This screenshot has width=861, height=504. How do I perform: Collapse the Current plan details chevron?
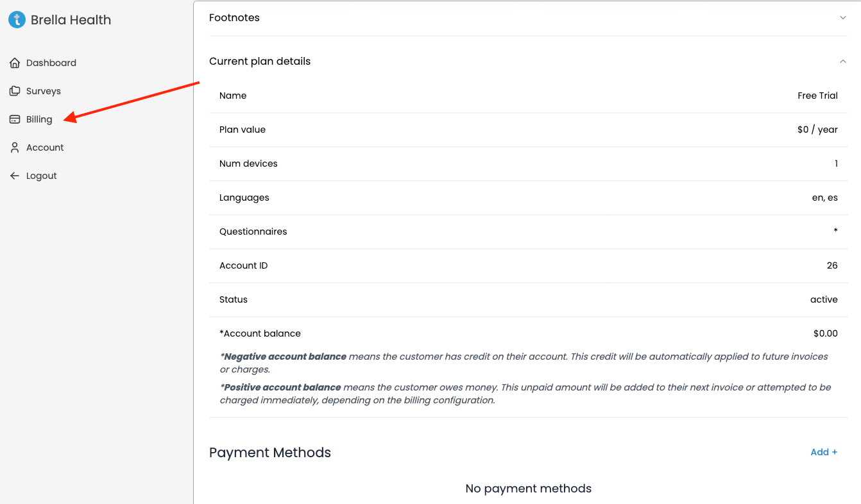pyautogui.click(x=843, y=62)
